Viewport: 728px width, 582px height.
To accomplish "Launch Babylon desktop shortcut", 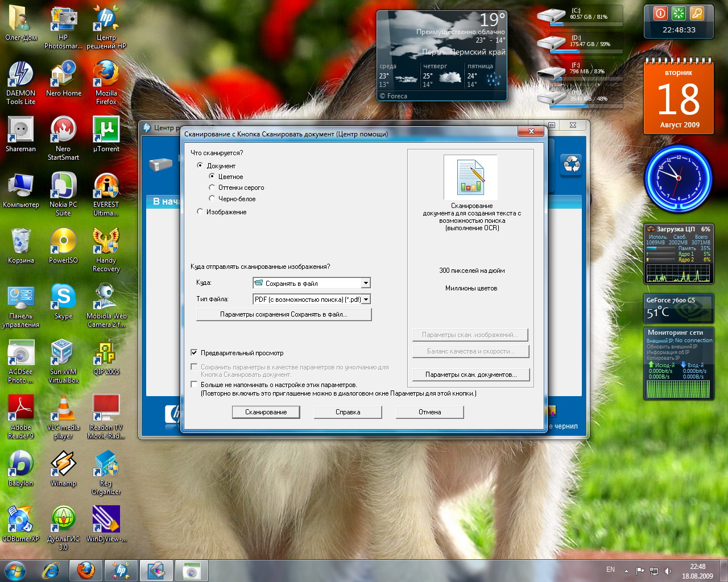I will click(x=20, y=469).
